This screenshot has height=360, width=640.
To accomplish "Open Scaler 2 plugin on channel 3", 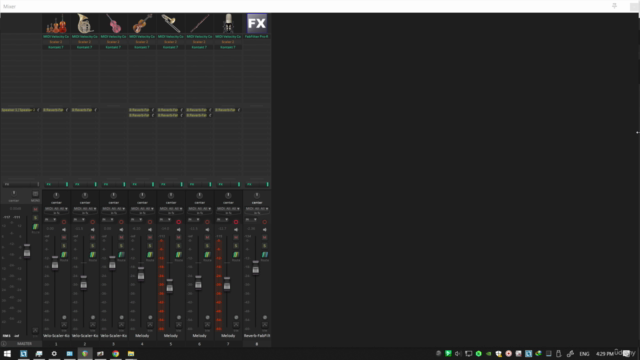I will [x=113, y=42].
